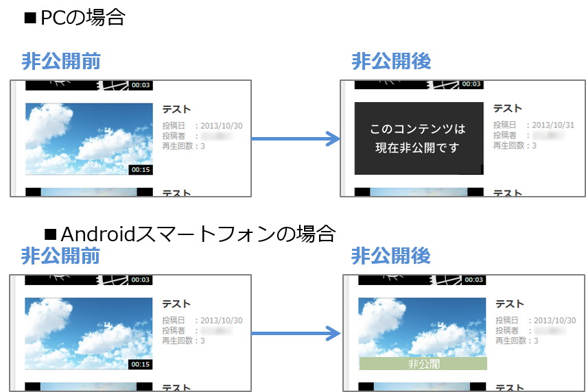
Task: Open テスト title beside the 非公開 labeled thumbnail
Action: [509, 304]
